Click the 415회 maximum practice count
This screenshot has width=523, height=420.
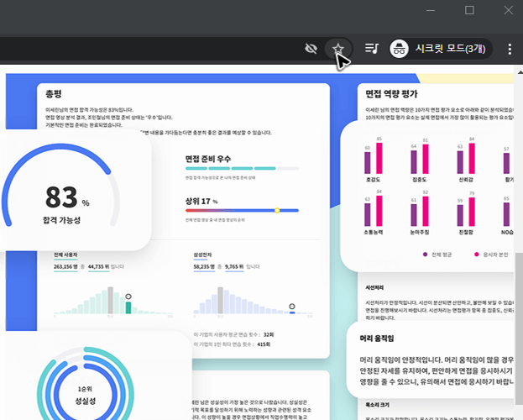[264, 344]
